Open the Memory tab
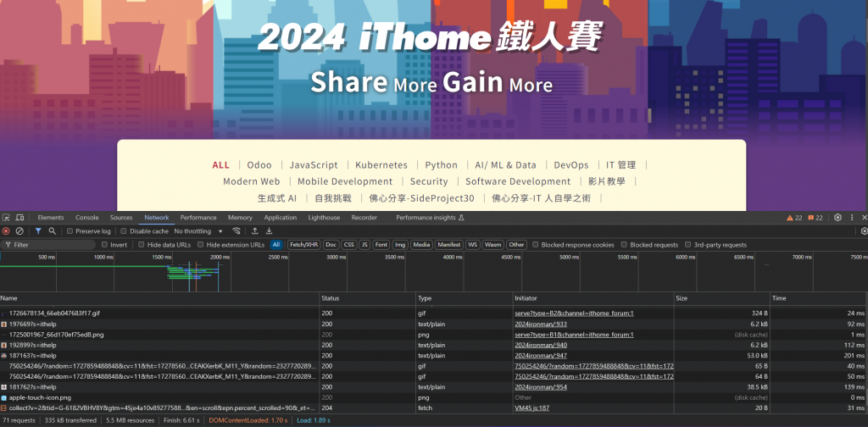This screenshot has height=427, width=868. pyautogui.click(x=240, y=218)
